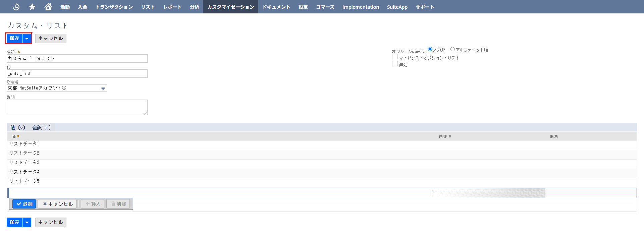The width and height of the screenshot is (644, 235).
Task: Open the コマース menu
Action: pyautogui.click(x=325, y=7)
